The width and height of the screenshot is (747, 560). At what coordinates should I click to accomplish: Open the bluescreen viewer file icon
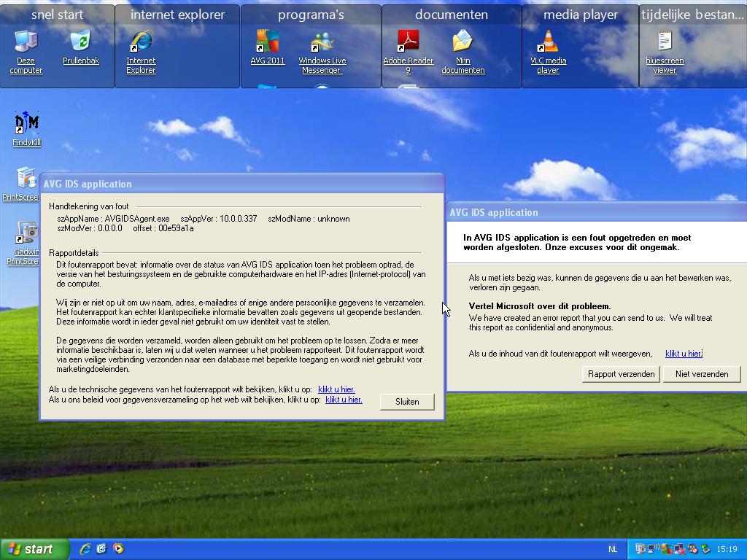(665, 52)
